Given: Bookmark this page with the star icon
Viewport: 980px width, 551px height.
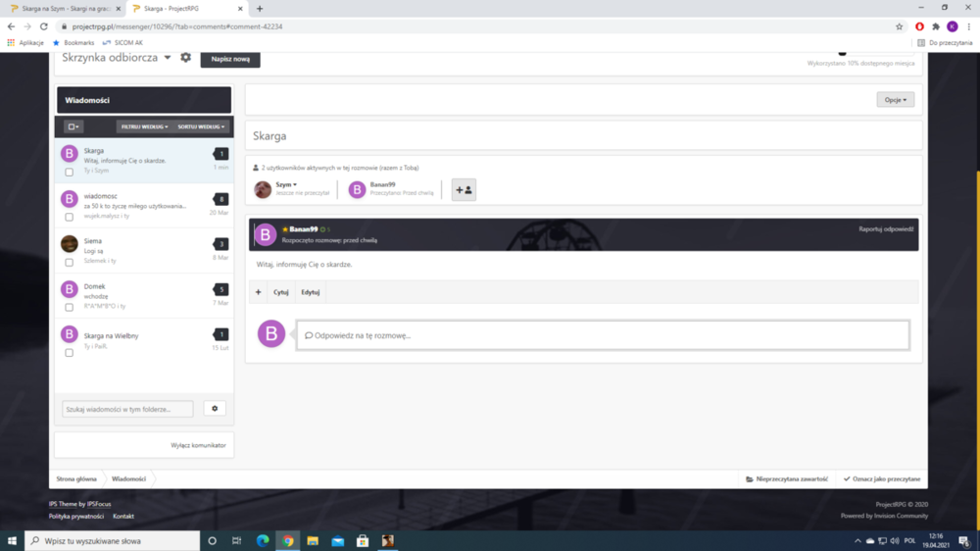Looking at the screenshot, I should pyautogui.click(x=900, y=26).
